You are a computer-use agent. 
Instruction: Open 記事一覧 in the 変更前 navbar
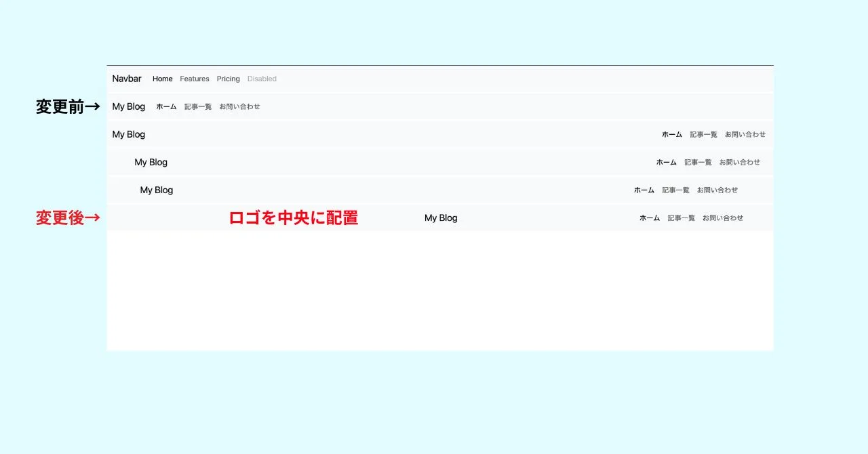coord(198,106)
